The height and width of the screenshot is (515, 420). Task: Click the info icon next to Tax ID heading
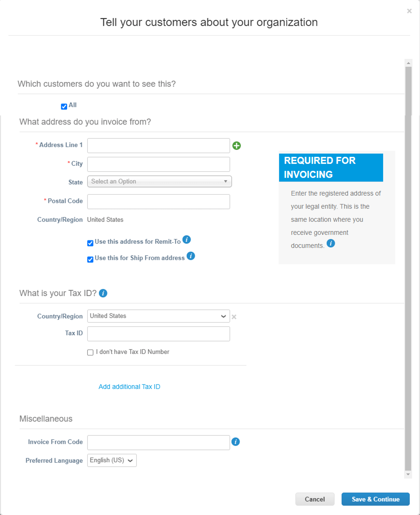(103, 293)
